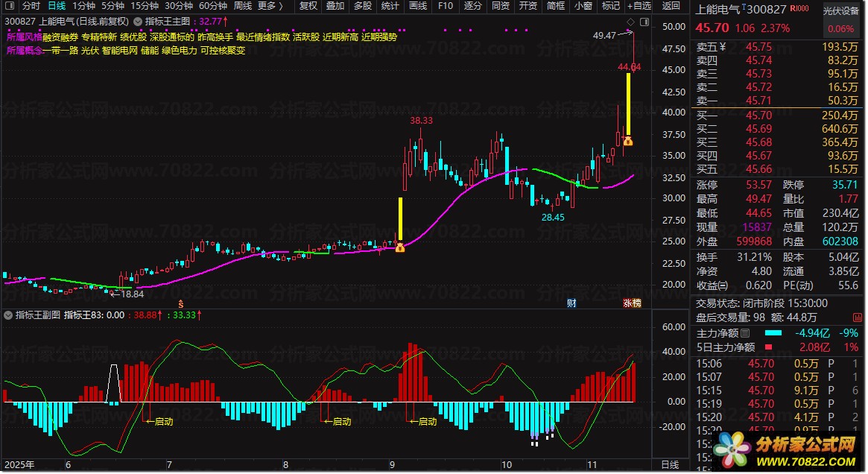Click cyan 主力净额 fund flow bar
Screen dimensions: 868x474
(773, 333)
